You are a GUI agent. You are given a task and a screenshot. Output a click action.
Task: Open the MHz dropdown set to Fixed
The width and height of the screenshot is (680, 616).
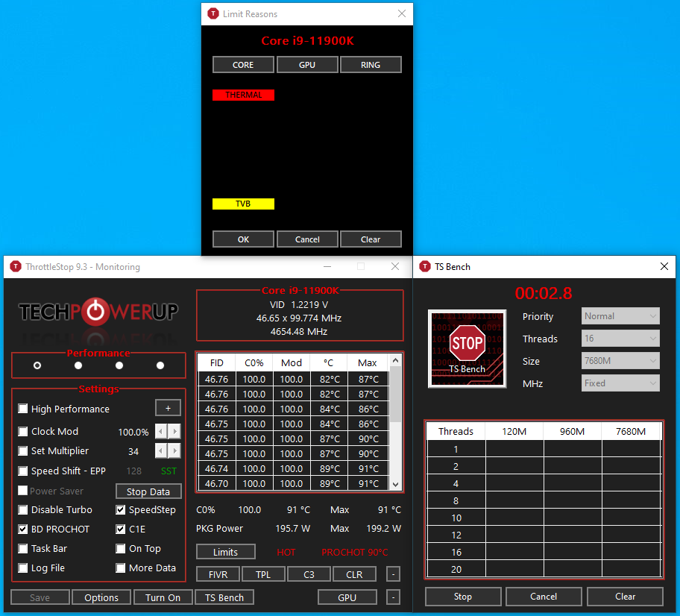click(x=620, y=383)
